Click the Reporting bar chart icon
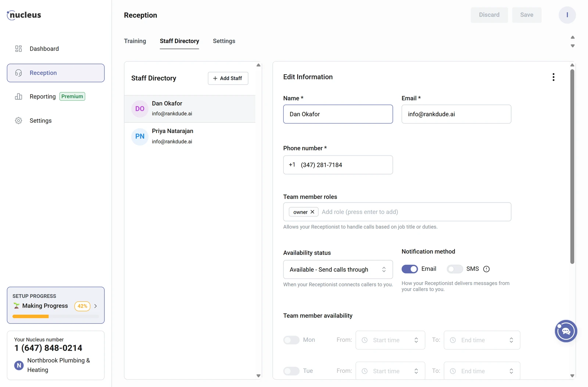588x387 pixels. coord(18,96)
